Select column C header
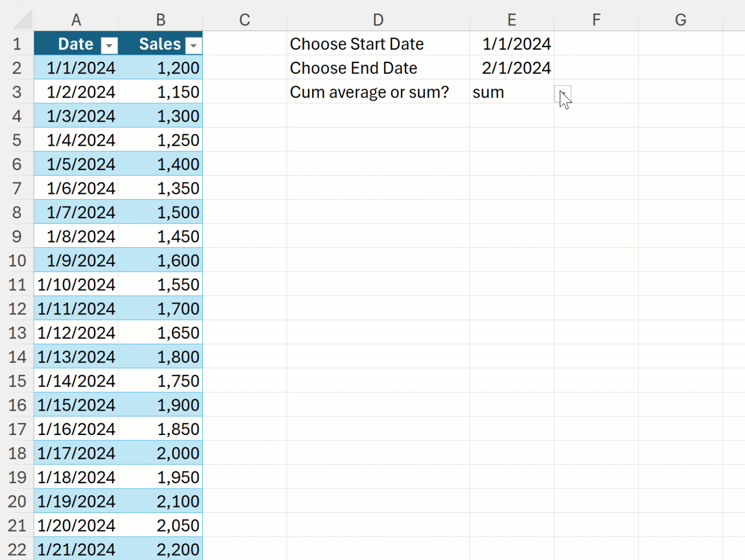Image resolution: width=745 pixels, height=560 pixels. point(244,20)
